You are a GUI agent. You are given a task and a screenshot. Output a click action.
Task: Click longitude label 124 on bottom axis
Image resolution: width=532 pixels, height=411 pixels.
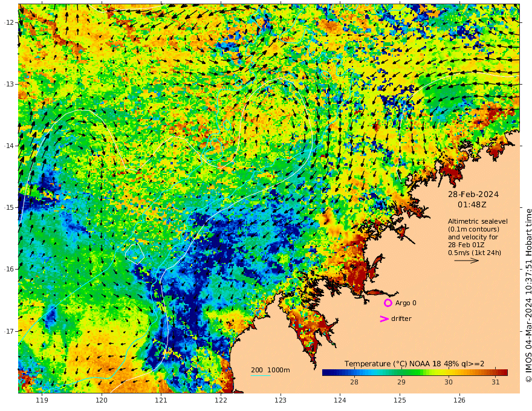(x=340, y=400)
